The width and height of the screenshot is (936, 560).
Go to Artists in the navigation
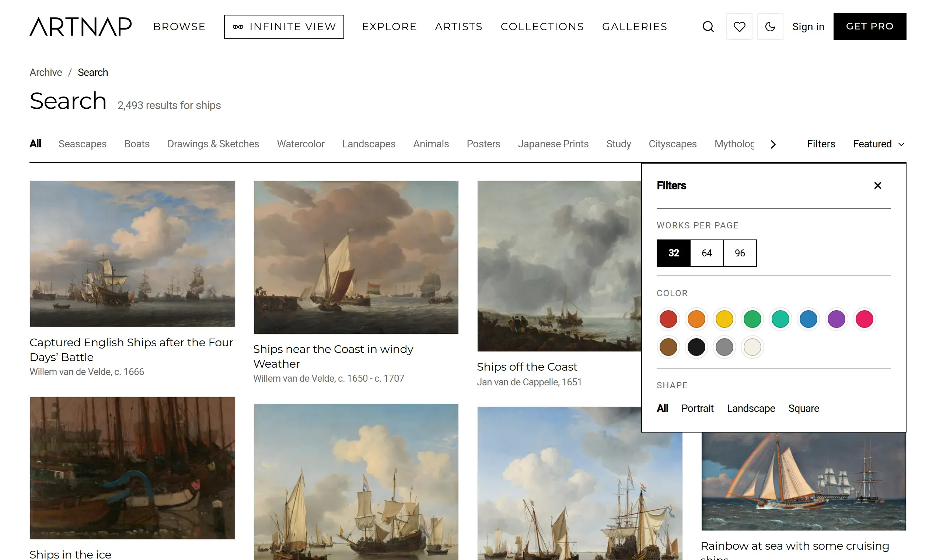coord(458,27)
